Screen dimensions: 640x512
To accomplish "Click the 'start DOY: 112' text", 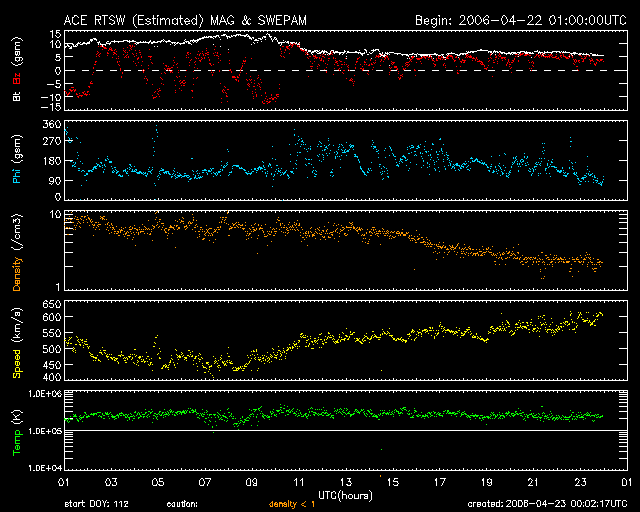I will (97, 504).
